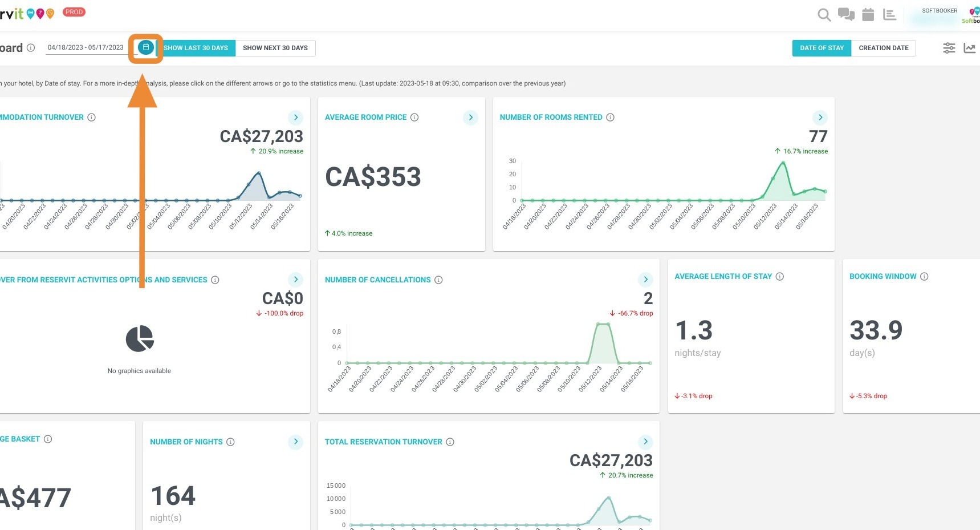Show info for Number of Cancellations

coord(438,280)
